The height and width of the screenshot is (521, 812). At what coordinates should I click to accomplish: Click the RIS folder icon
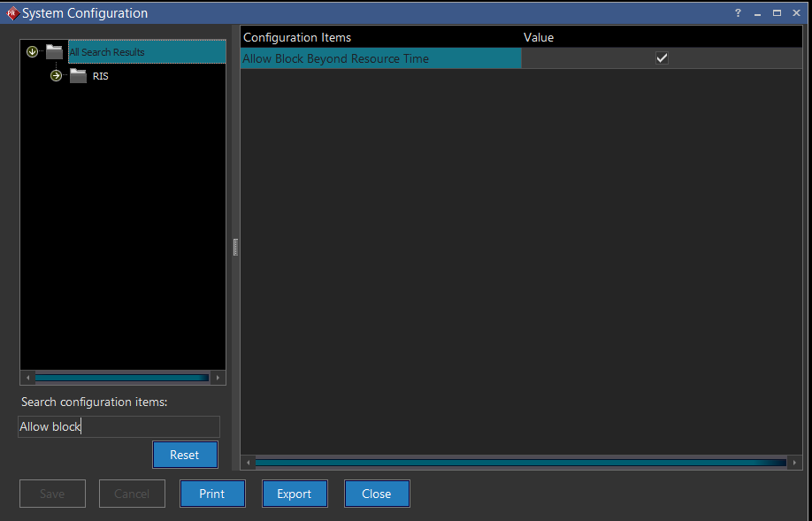click(x=79, y=76)
